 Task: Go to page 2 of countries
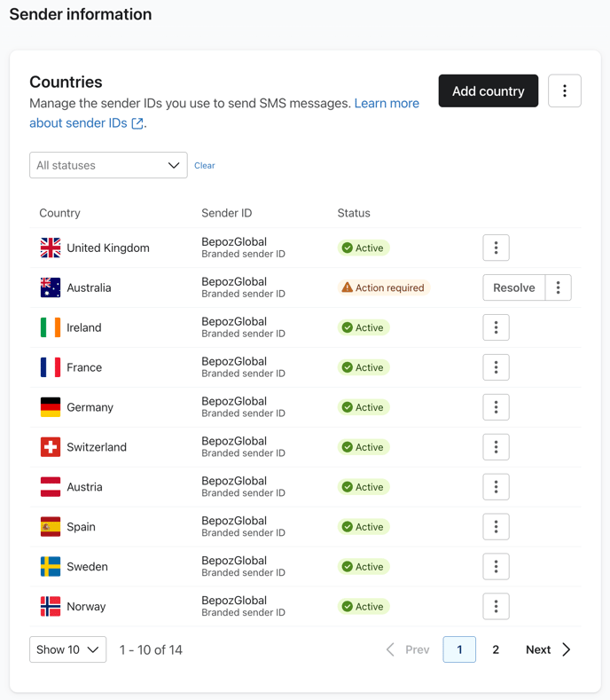pos(496,649)
